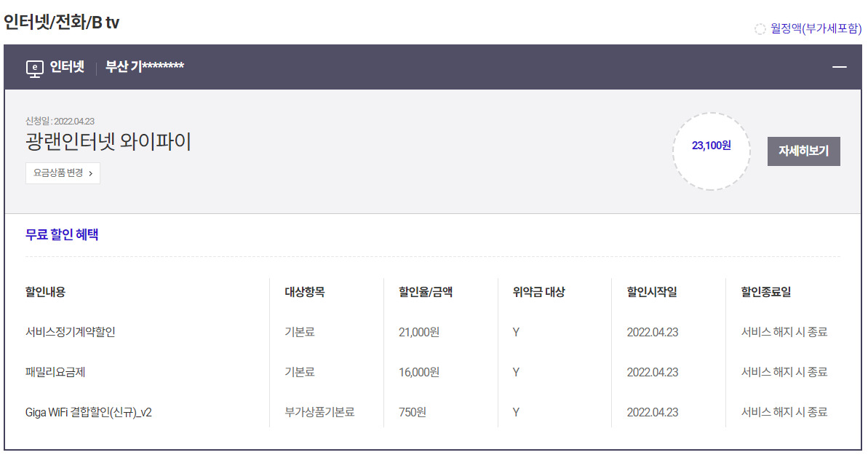The width and height of the screenshot is (868, 455).
Task: Click the 할인율/금액 column header
Action: tap(426, 292)
